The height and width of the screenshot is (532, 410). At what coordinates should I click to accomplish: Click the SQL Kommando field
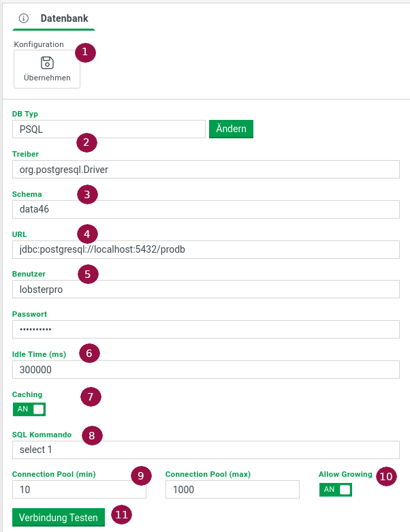205,450
